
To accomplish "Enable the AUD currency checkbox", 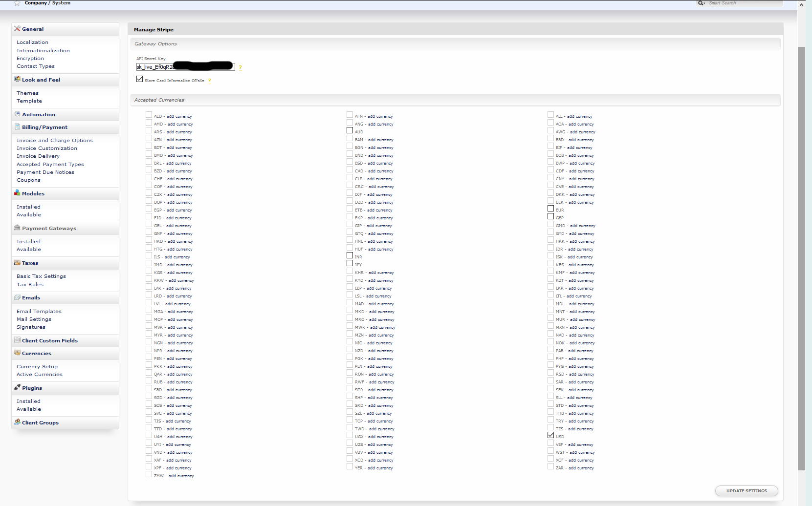I will click(x=350, y=130).
